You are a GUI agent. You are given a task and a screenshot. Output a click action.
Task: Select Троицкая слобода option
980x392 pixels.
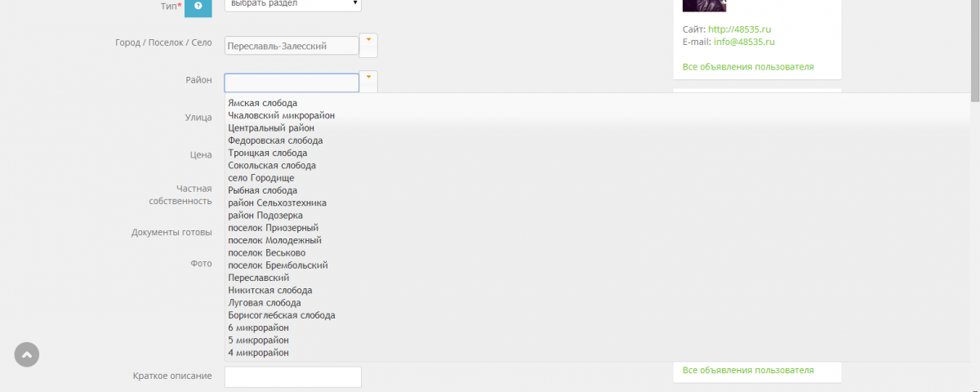click(x=268, y=154)
